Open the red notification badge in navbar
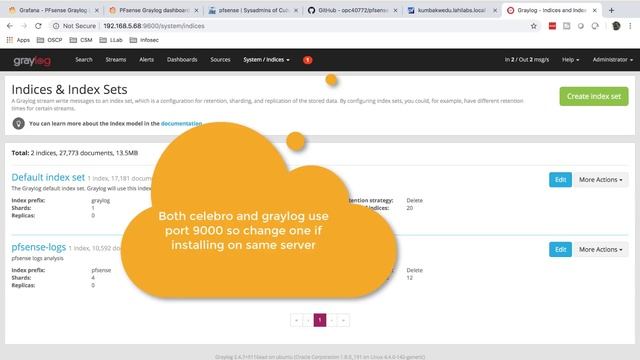Viewport: 640px width, 360px height. pyautogui.click(x=307, y=60)
